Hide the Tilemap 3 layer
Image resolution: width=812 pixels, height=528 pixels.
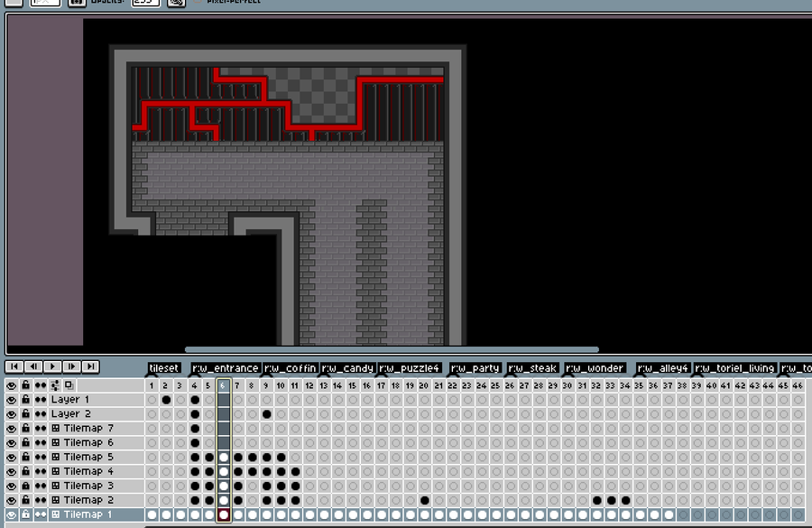tap(11, 486)
